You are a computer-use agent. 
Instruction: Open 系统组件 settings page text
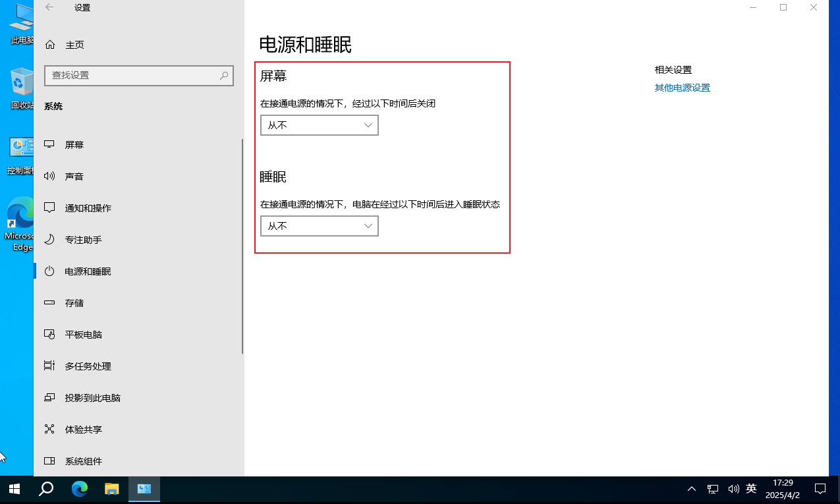click(x=84, y=461)
